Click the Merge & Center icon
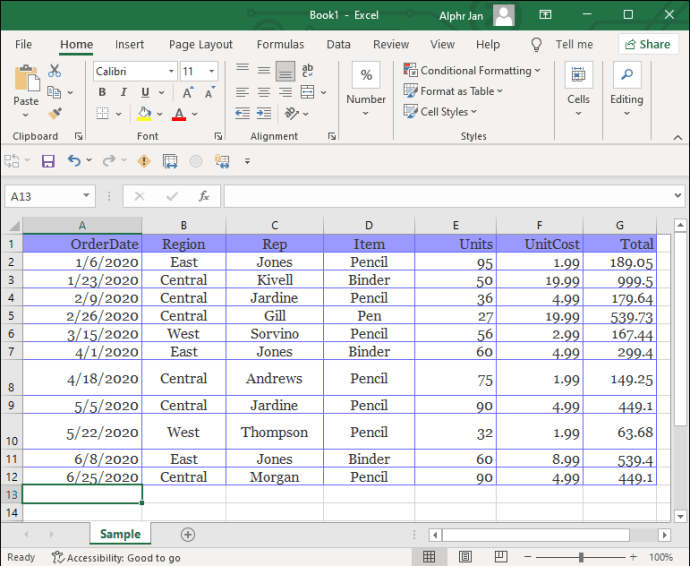 coord(308,92)
